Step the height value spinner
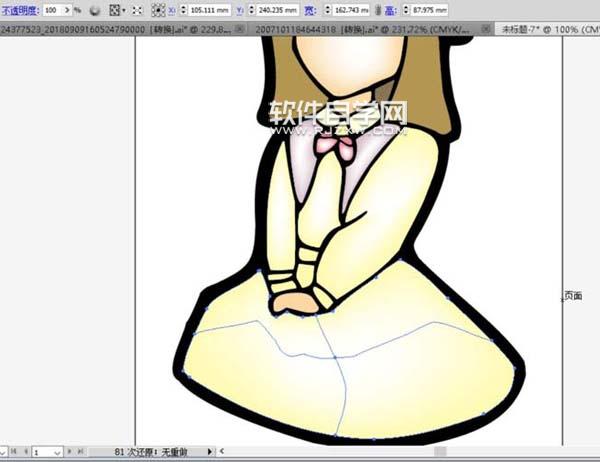Viewport: 600px width, 462px height. pos(406,10)
